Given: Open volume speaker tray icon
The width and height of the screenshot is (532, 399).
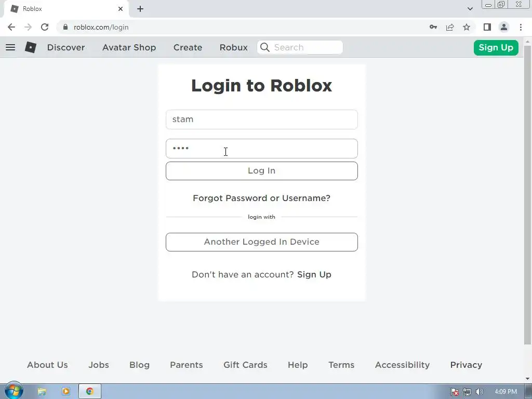Looking at the screenshot, I should pyautogui.click(x=479, y=392).
